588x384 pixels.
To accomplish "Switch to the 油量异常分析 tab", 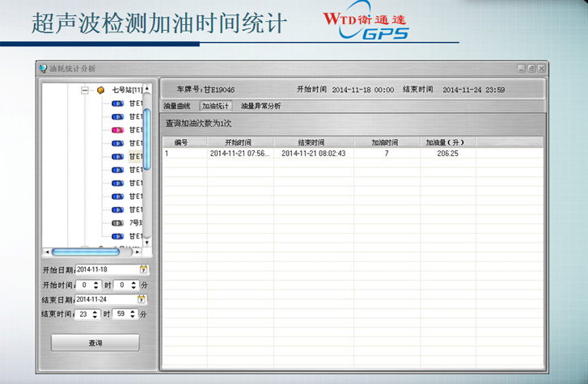I will click(261, 106).
